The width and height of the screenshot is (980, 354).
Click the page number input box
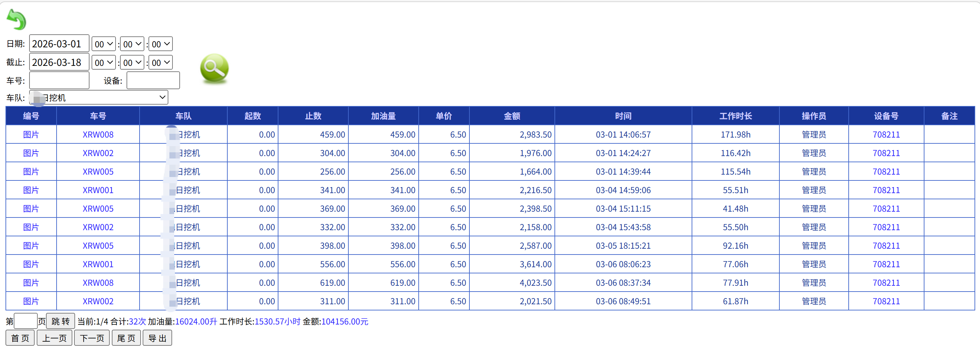[25, 321]
